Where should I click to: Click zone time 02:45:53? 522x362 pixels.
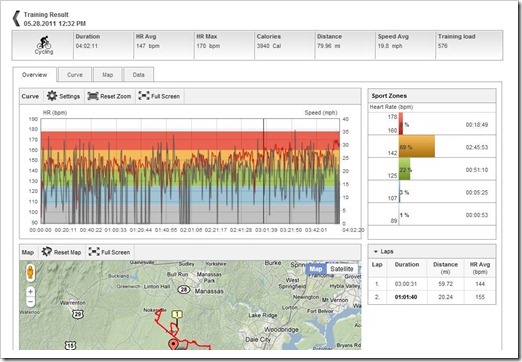click(x=477, y=147)
